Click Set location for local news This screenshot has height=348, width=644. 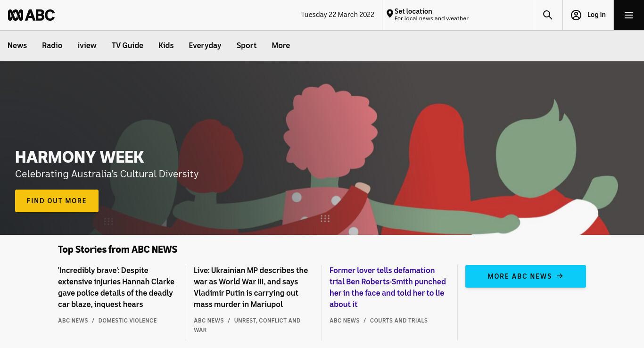457,15
